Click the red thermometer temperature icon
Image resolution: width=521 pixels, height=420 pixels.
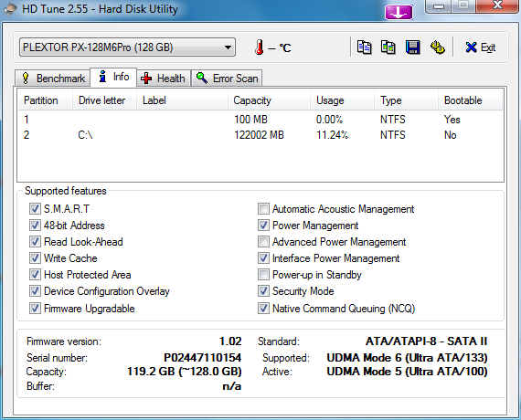pyautogui.click(x=260, y=47)
